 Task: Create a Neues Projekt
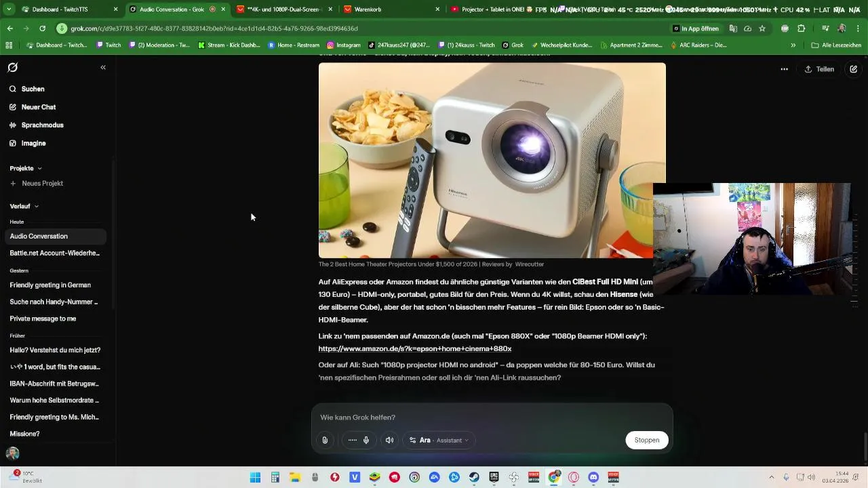point(37,184)
